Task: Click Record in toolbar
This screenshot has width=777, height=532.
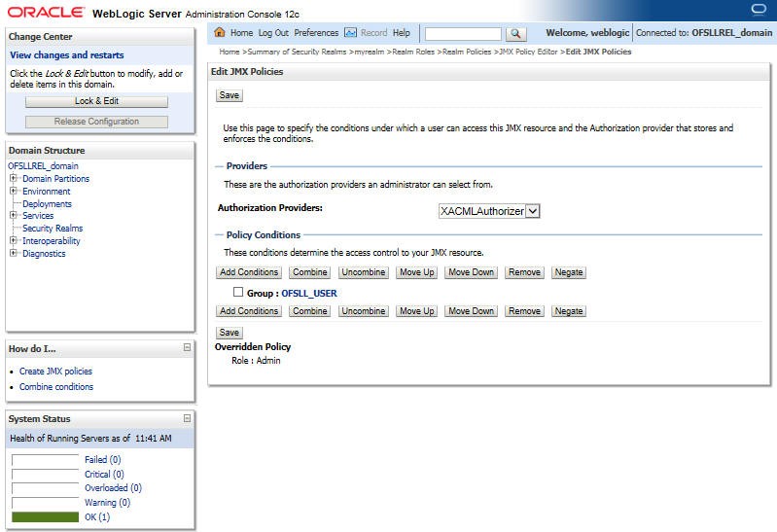Action: 373,33
